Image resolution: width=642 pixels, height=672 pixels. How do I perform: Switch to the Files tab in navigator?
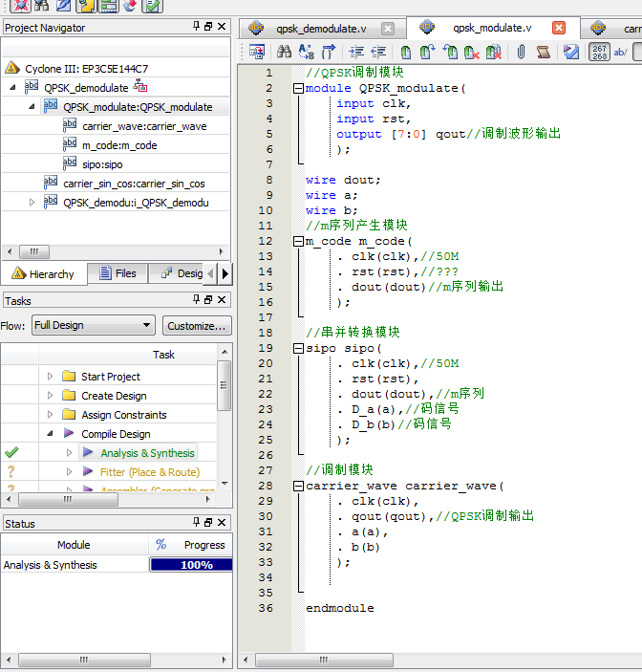117,273
